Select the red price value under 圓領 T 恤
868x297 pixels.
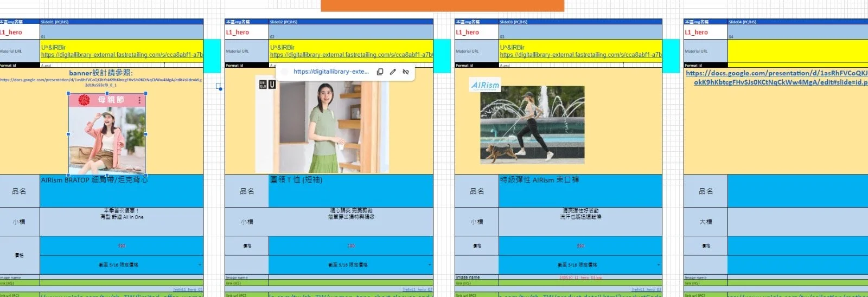pos(351,246)
